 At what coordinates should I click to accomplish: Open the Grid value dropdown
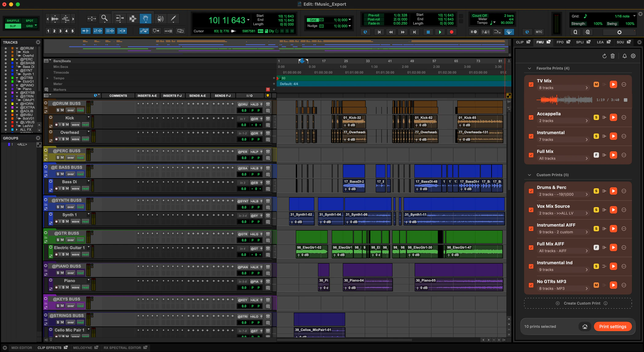click(x=349, y=20)
